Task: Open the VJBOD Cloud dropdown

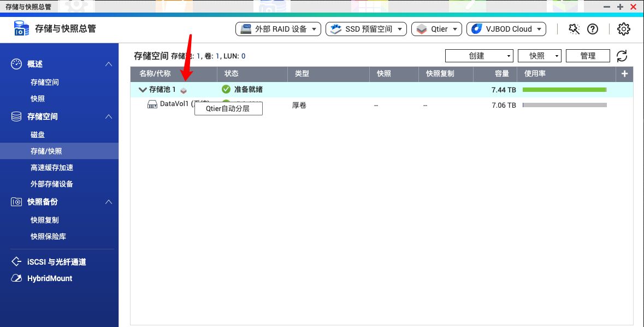Action: coord(506,29)
